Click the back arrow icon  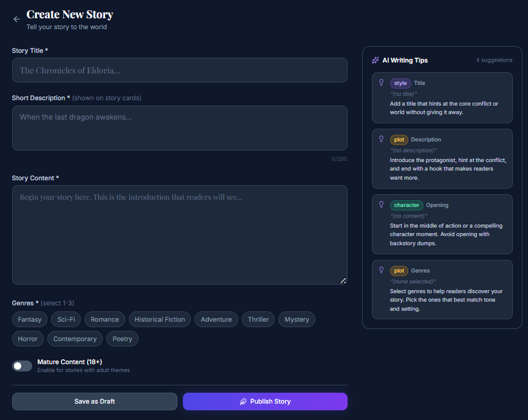[x=16, y=19]
